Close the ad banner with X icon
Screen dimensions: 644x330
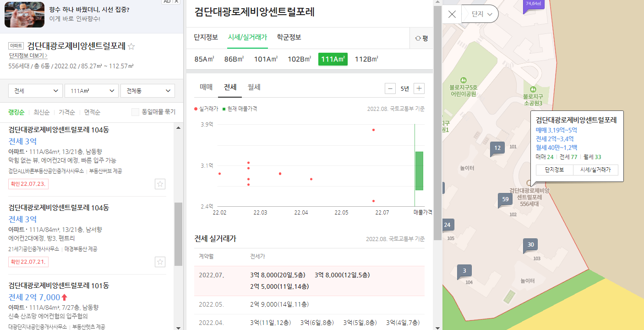[x=177, y=2]
